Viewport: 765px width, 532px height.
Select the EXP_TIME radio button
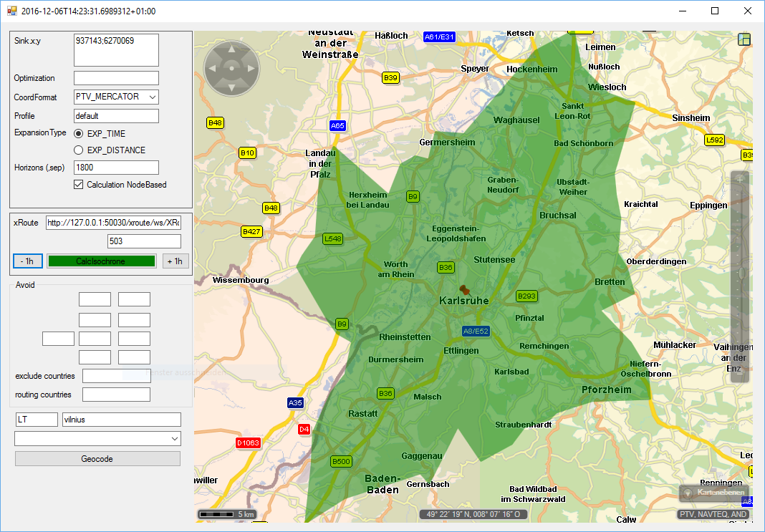point(79,133)
